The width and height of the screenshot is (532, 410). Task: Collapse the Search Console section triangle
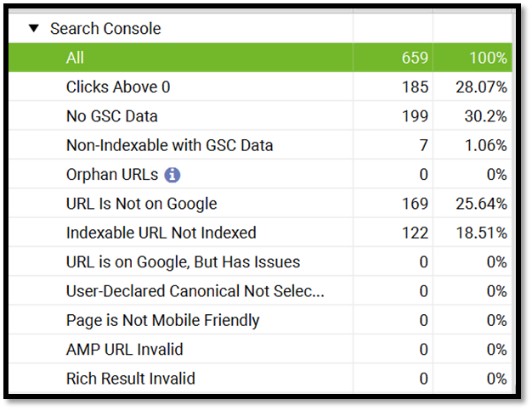pyautogui.click(x=34, y=29)
